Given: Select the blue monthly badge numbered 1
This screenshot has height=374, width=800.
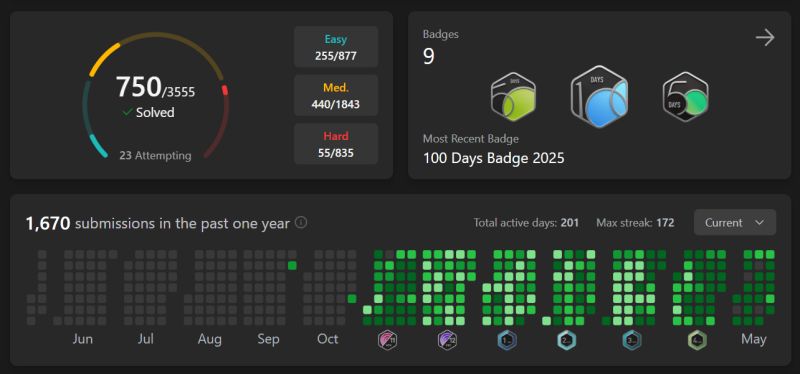Looking at the screenshot, I should coord(507,340).
